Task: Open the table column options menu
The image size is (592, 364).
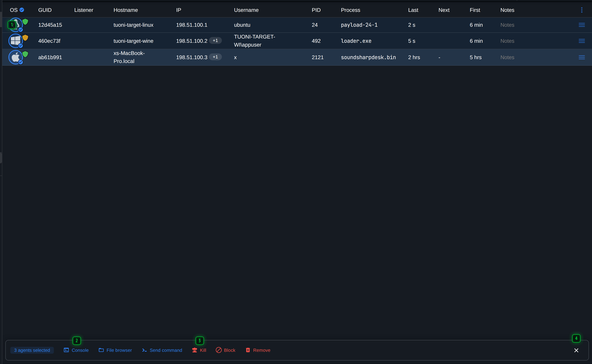Action: [x=582, y=10]
